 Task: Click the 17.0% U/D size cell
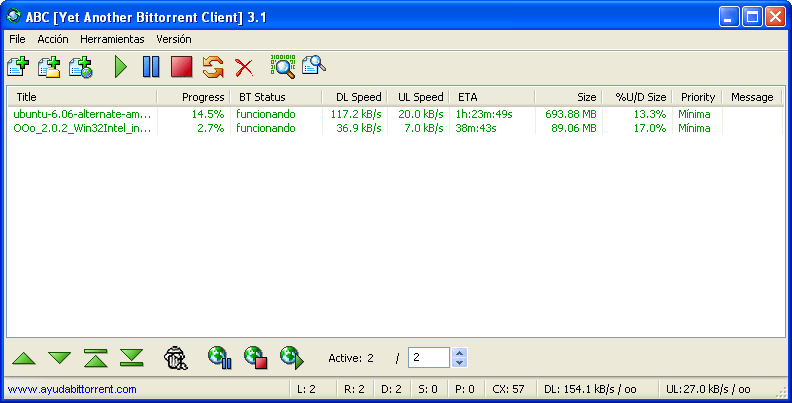point(650,128)
